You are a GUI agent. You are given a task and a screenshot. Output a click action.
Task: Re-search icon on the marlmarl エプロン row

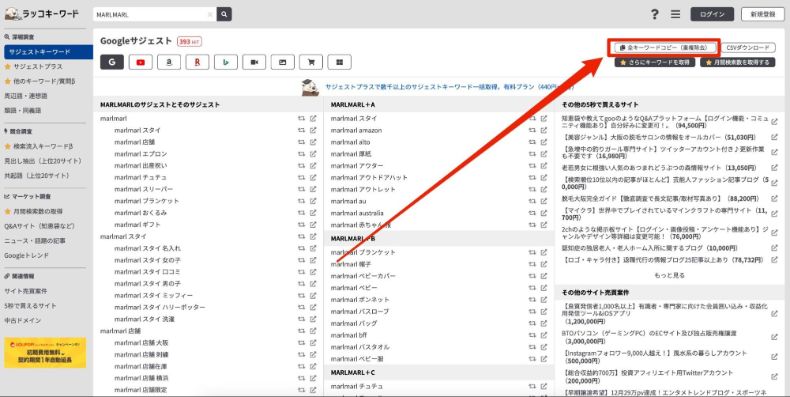coord(301,154)
